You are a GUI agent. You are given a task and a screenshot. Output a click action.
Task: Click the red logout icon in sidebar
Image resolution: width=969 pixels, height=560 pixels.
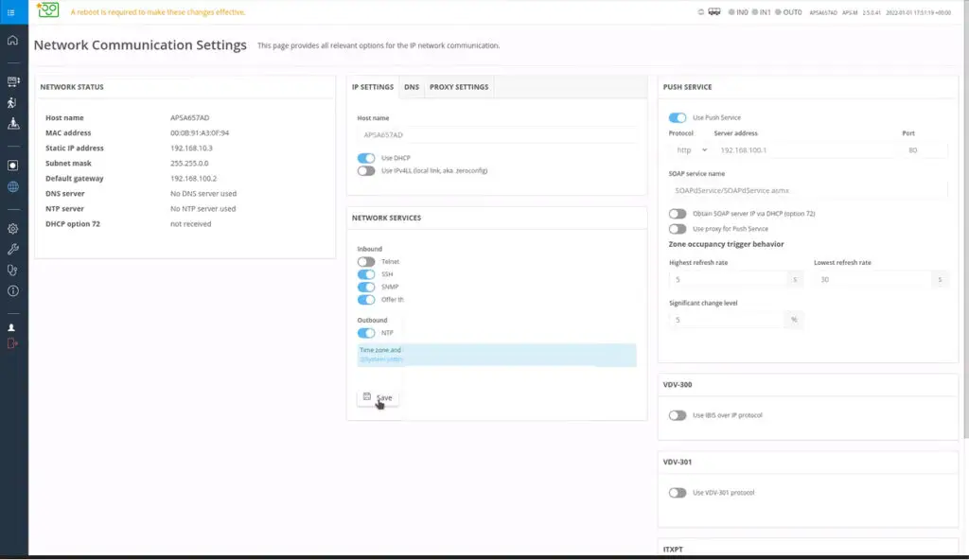click(12, 343)
